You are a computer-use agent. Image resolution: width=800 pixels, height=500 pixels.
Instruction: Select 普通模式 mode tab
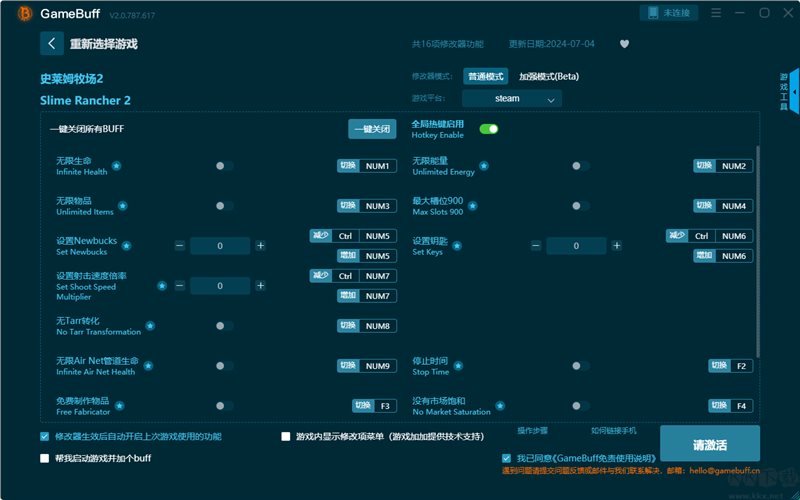click(486, 77)
